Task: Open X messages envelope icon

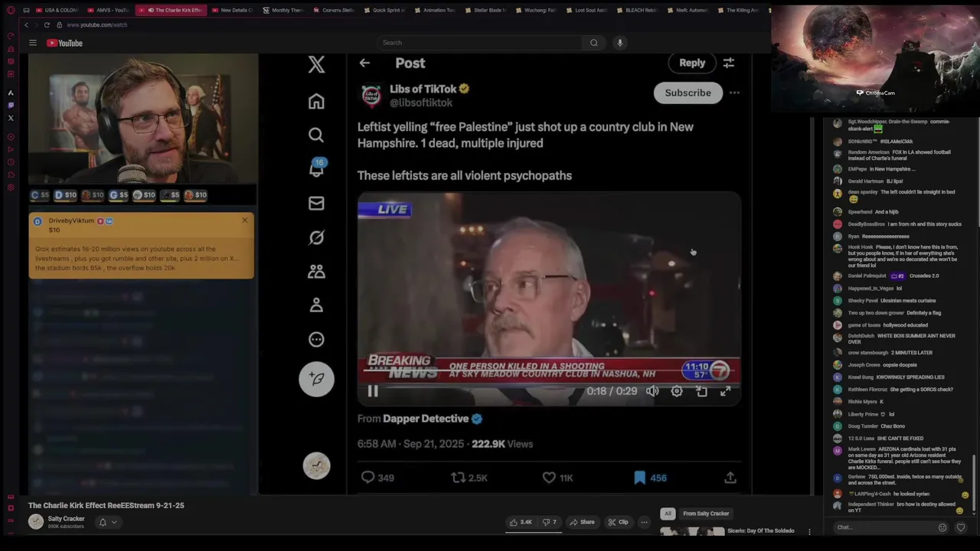Action: click(x=316, y=203)
